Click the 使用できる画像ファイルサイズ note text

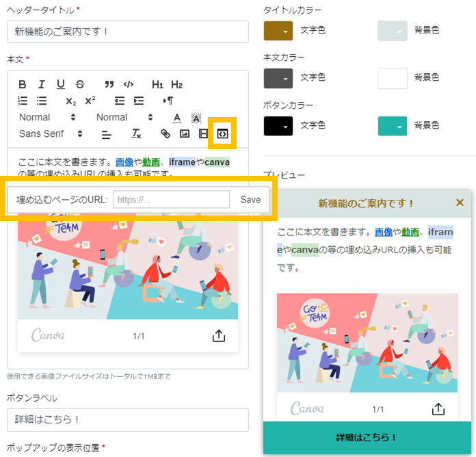[89, 376]
